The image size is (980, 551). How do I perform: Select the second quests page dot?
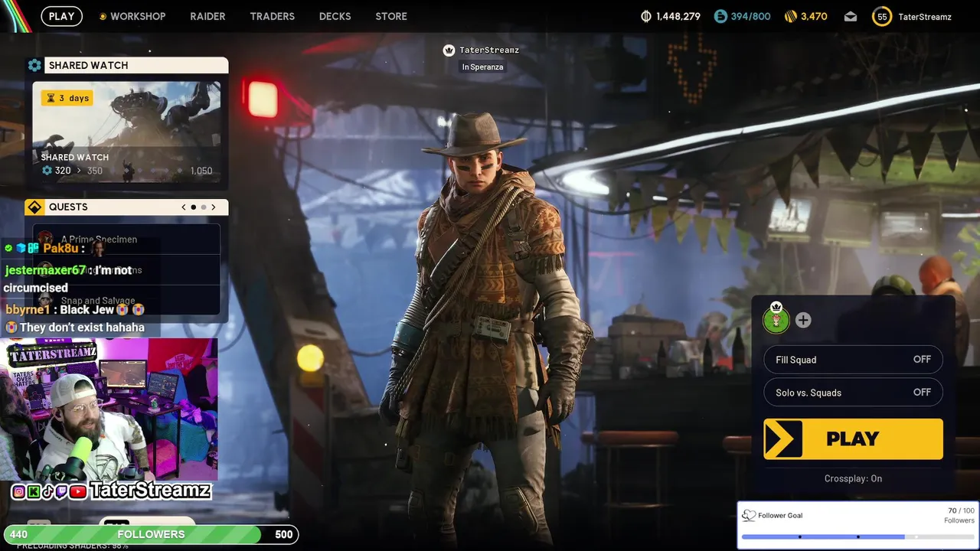[x=204, y=207]
